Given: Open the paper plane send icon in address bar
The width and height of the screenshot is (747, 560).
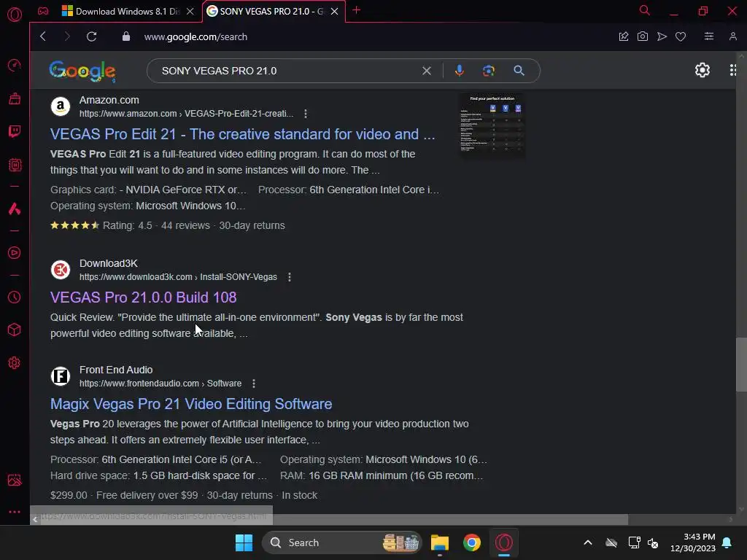Looking at the screenshot, I should [662, 36].
